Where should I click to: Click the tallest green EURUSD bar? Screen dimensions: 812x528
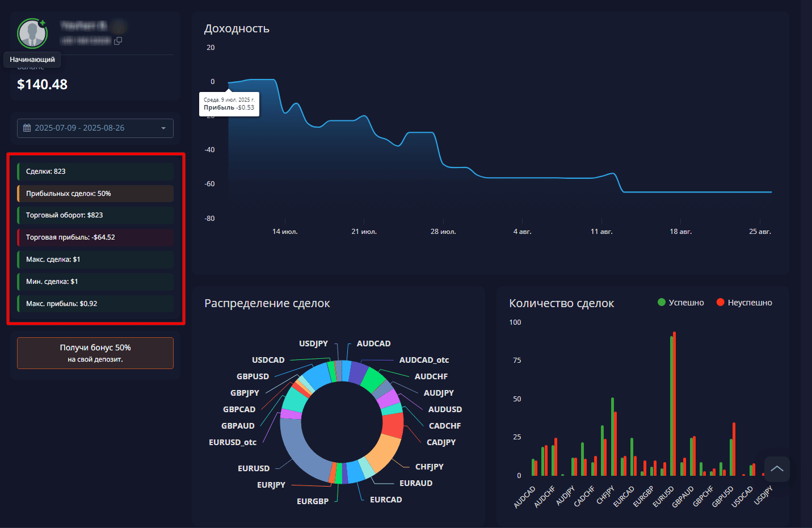(671, 406)
